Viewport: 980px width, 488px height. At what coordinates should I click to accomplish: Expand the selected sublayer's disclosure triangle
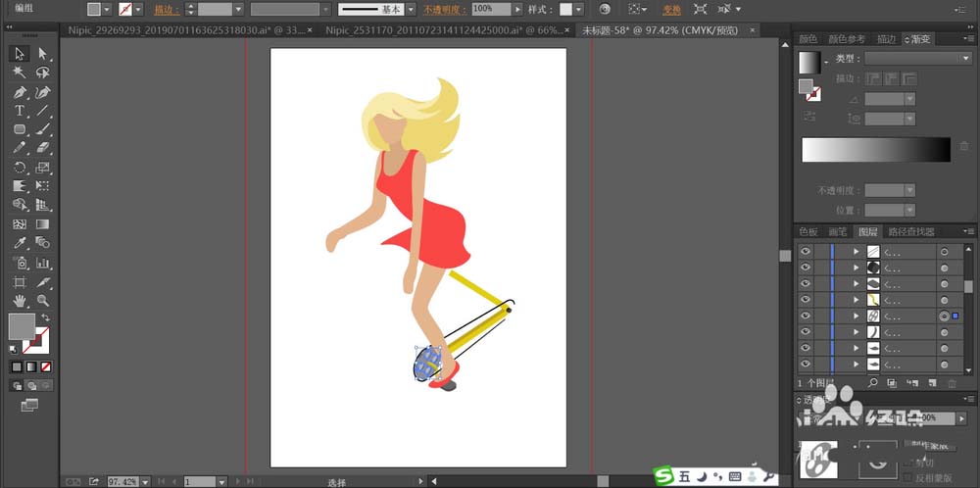[856, 317]
